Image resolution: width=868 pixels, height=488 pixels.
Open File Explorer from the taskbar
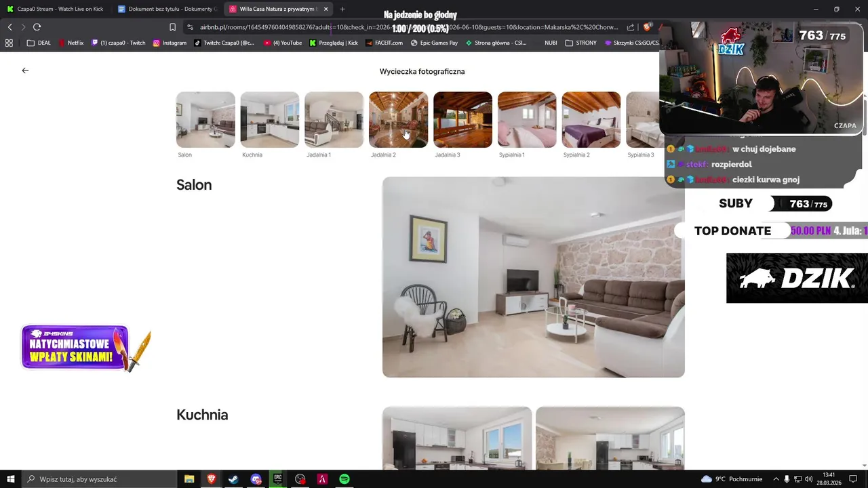click(x=189, y=479)
